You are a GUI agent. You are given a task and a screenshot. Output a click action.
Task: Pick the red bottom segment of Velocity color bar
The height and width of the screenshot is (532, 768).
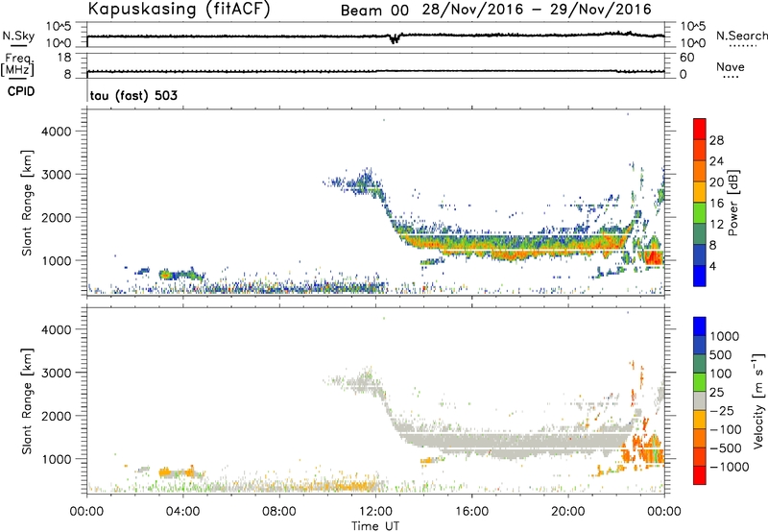(x=700, y=475)
